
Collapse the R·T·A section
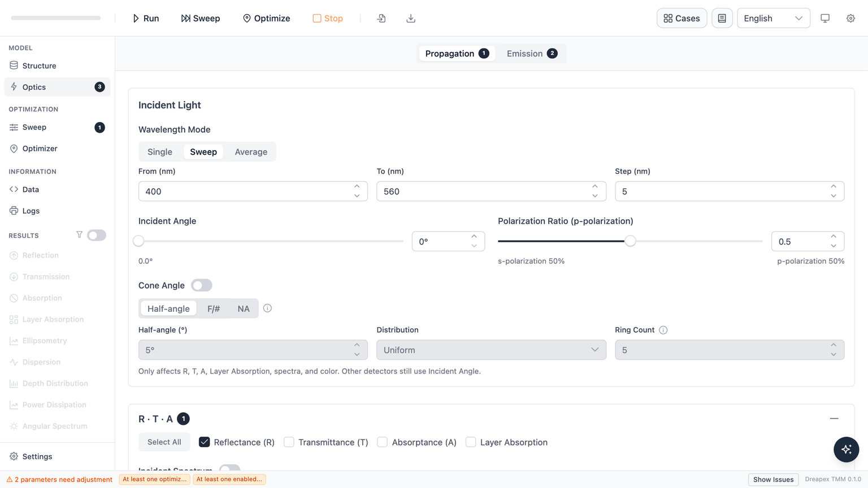point(834,419)
